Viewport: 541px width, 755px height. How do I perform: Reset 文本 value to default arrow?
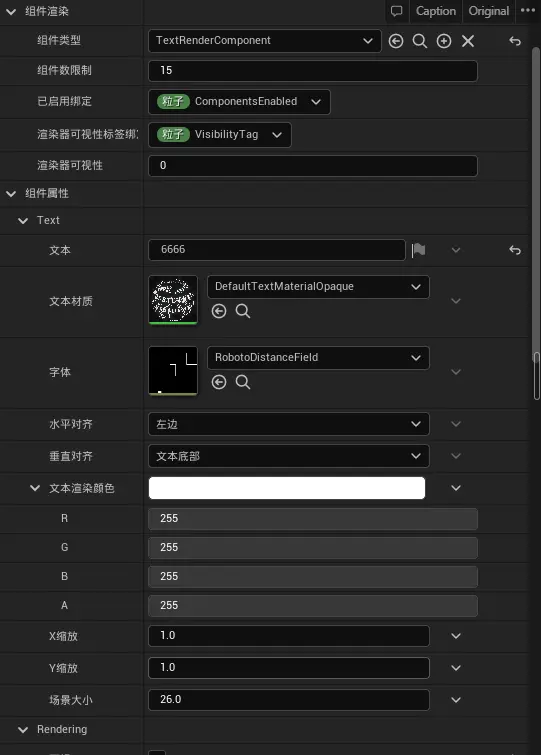pyautogui.click(x=515, y=250)
